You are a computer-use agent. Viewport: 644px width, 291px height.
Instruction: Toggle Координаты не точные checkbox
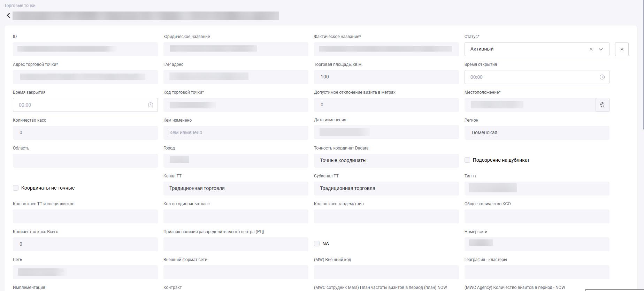point(16,188)
